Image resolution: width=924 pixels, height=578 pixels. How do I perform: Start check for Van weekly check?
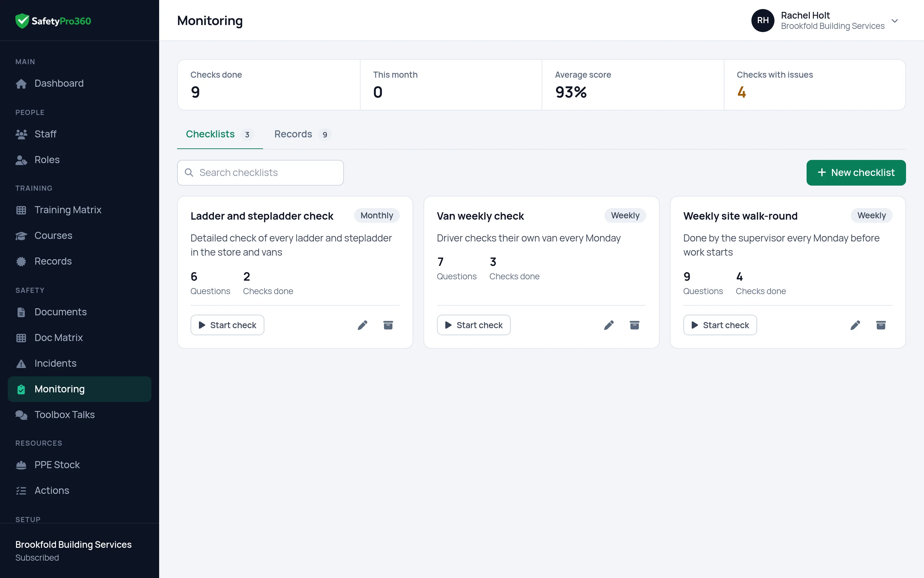coord(474,325)
